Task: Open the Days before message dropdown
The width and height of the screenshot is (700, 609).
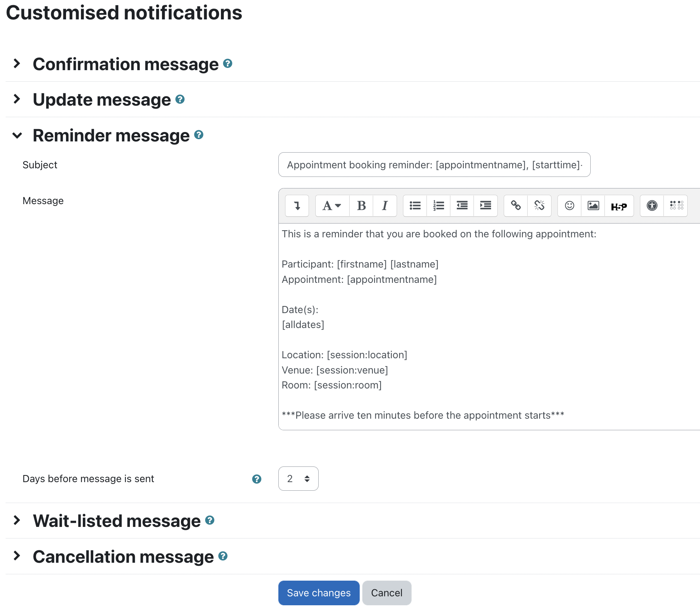Action: tap(298, 478)
